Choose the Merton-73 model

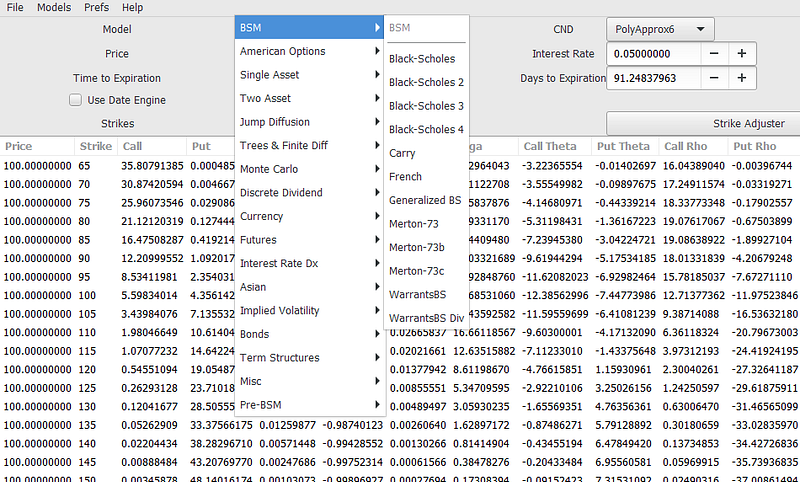click(x=426, y=223)
